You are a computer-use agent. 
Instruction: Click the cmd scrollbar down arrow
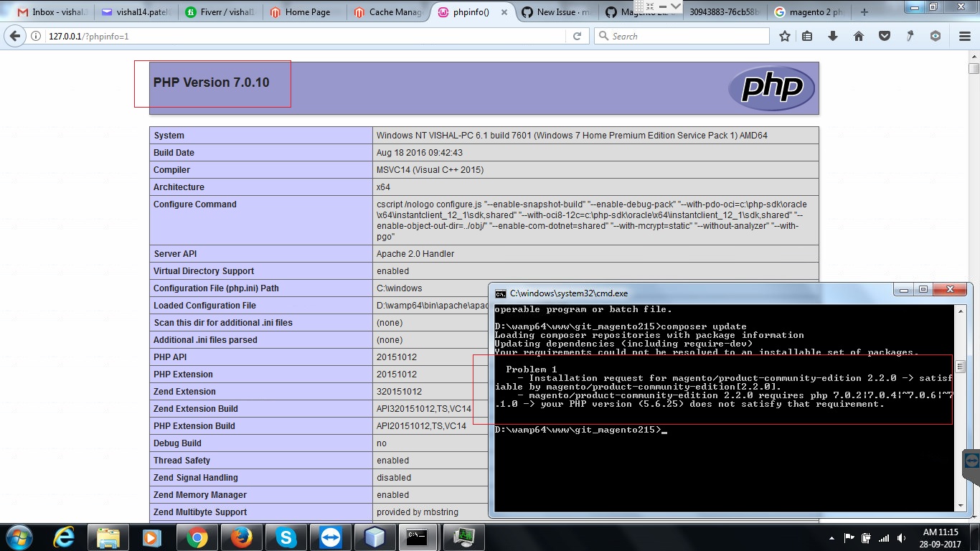point(960,506)
